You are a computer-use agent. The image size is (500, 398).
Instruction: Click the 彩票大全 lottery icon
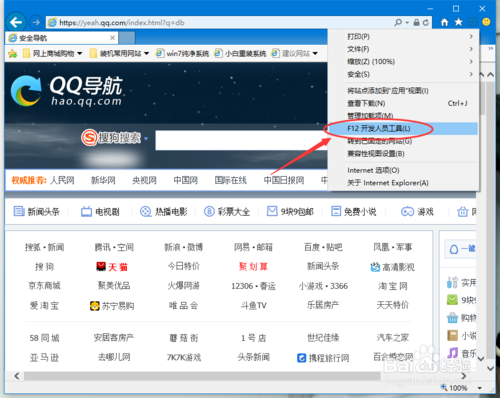click(209, 211)
